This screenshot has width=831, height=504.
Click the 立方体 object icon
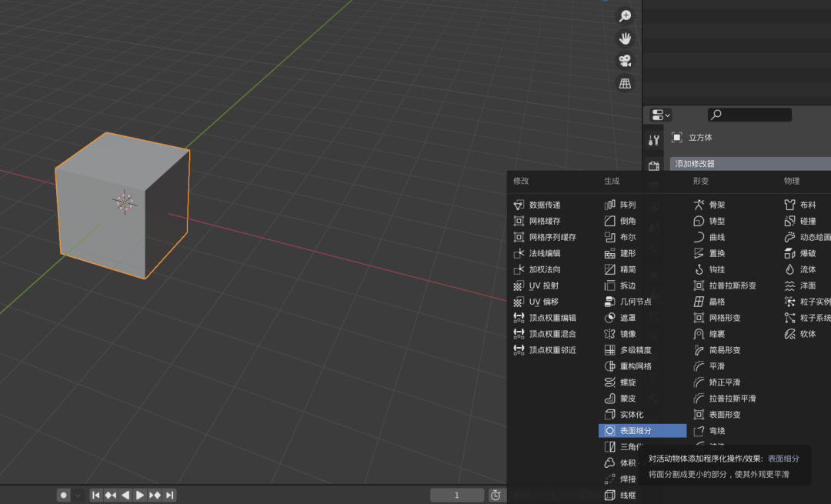[x=677, y=137]
